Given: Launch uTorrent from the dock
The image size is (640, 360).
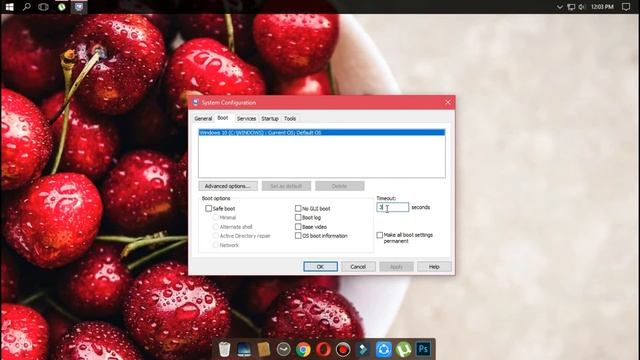Looking at the screenshot, I should pyautogui.click(x=403, y=349).
